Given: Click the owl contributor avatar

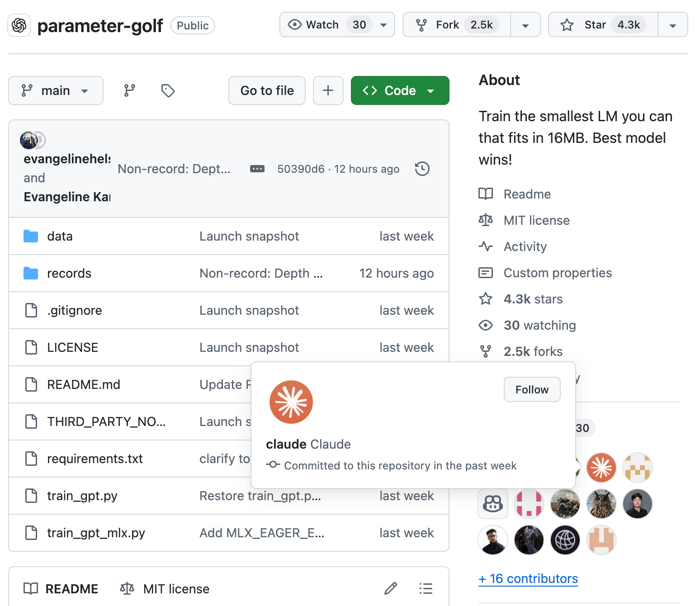Looking at the screenshot, I should [601, 504].
